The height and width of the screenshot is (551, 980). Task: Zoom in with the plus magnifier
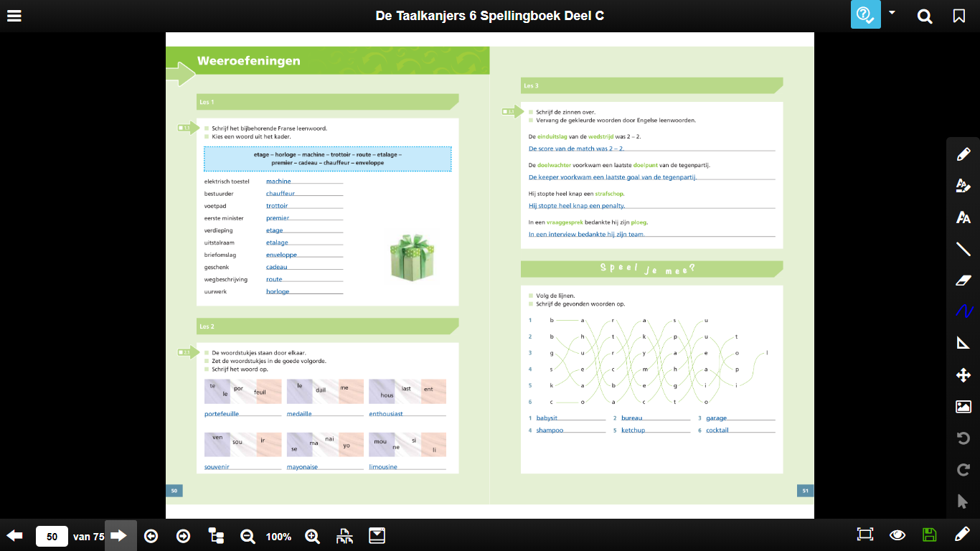click(312, 536)
